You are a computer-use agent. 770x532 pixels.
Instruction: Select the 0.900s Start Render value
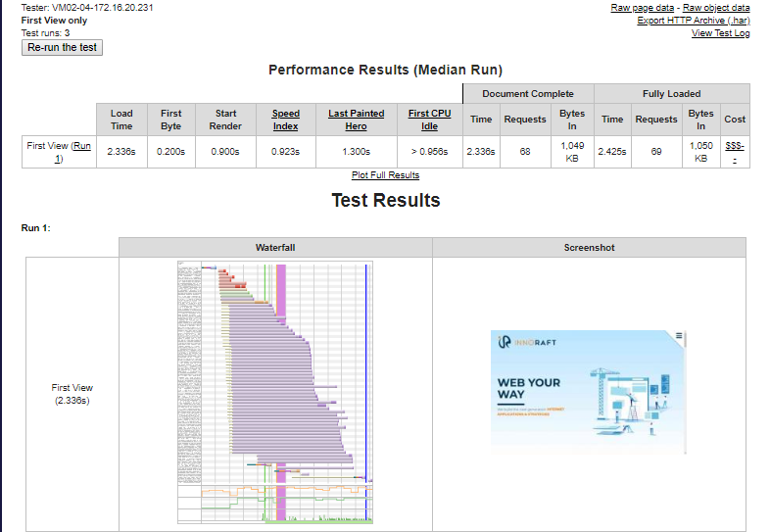(225, 152)
